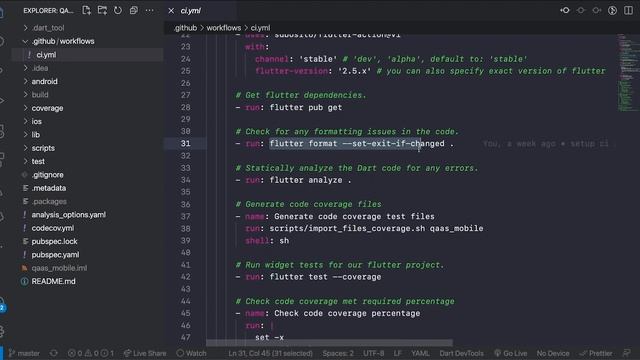Click line number 31 in gutter
This screenshot has height=360, width=640.
(x=185, y=143)
